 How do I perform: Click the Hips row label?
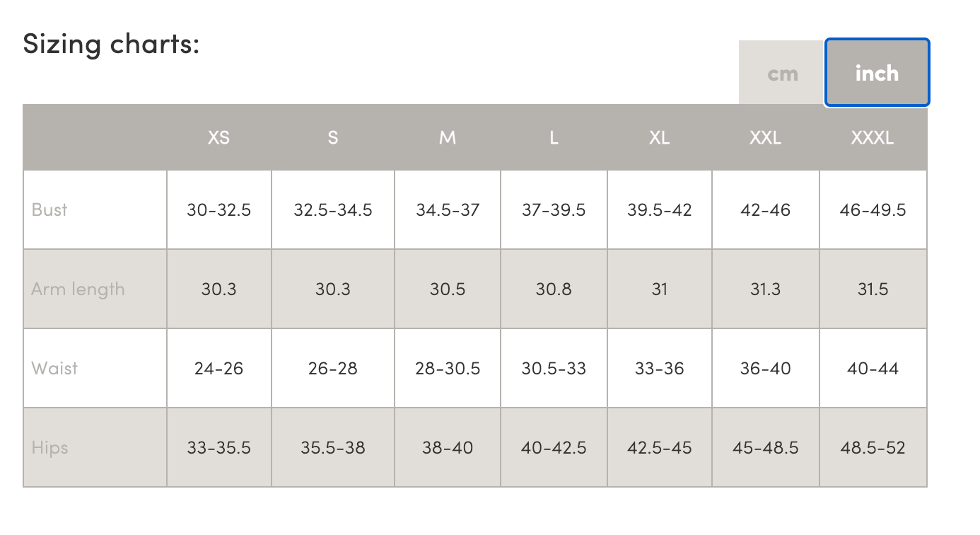[x=49, y=448]
